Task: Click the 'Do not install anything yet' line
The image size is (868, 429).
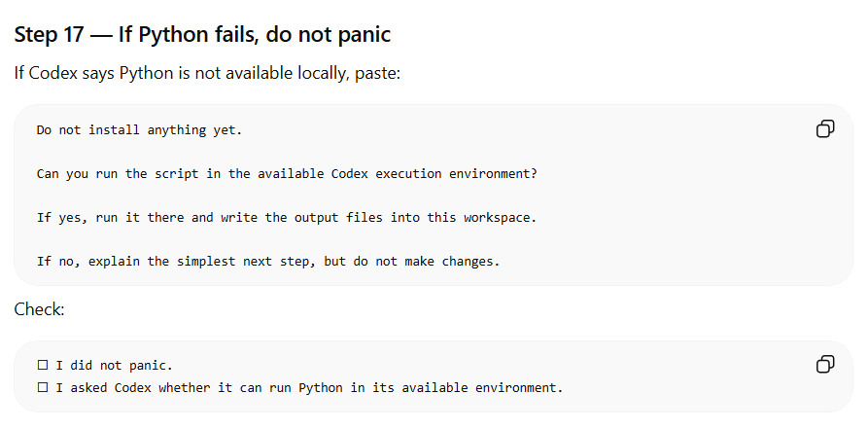Action: [140, 130]
